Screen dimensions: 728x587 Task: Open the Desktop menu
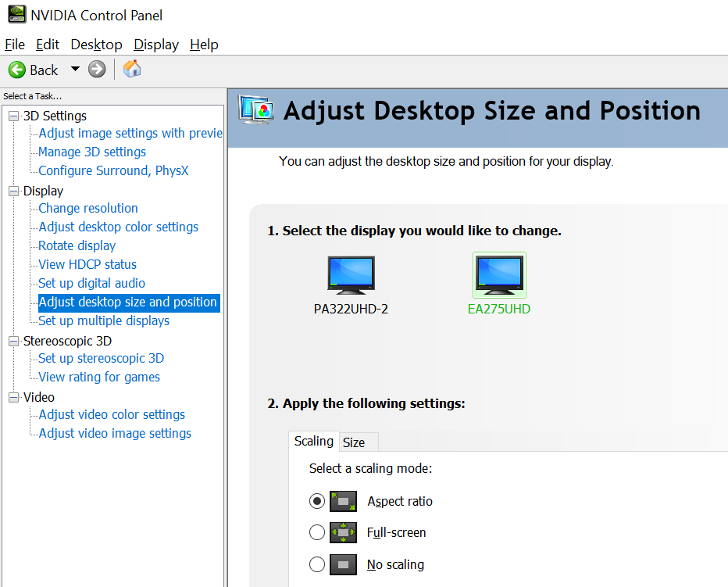(x=96, y=45)
